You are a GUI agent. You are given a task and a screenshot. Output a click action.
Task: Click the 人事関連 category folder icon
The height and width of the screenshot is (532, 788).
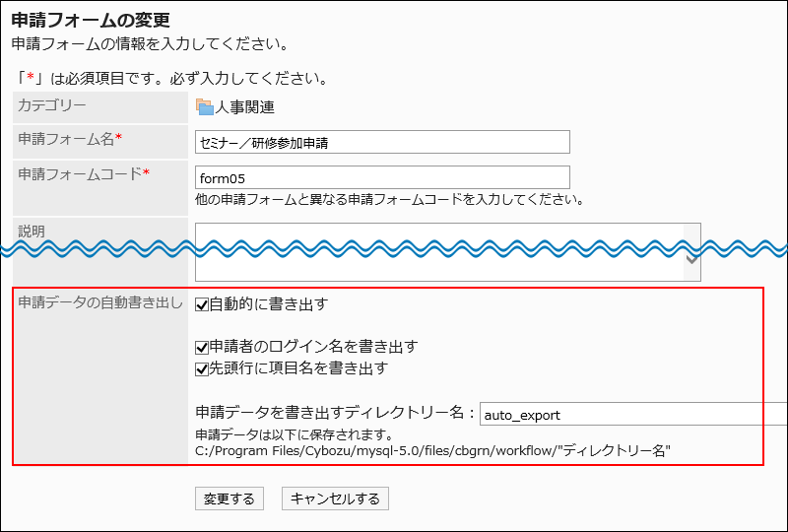pos(205,107)
